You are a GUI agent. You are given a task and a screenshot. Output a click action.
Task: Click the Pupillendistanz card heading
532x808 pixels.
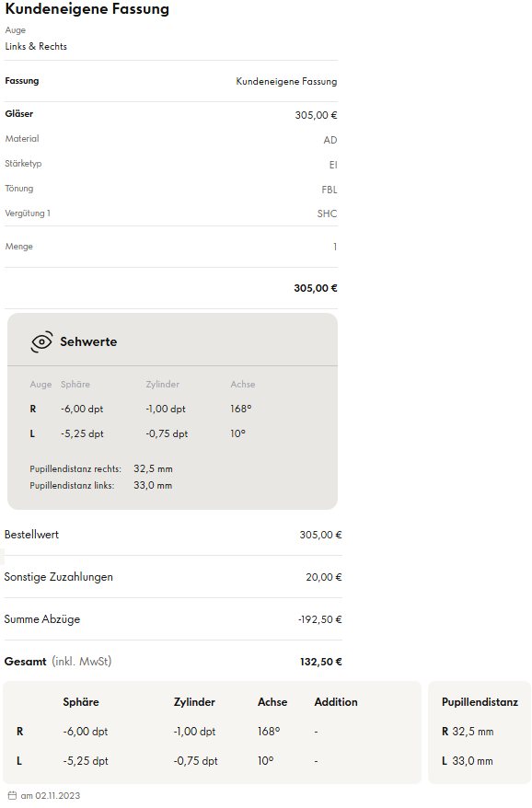[x=480, y=702]
